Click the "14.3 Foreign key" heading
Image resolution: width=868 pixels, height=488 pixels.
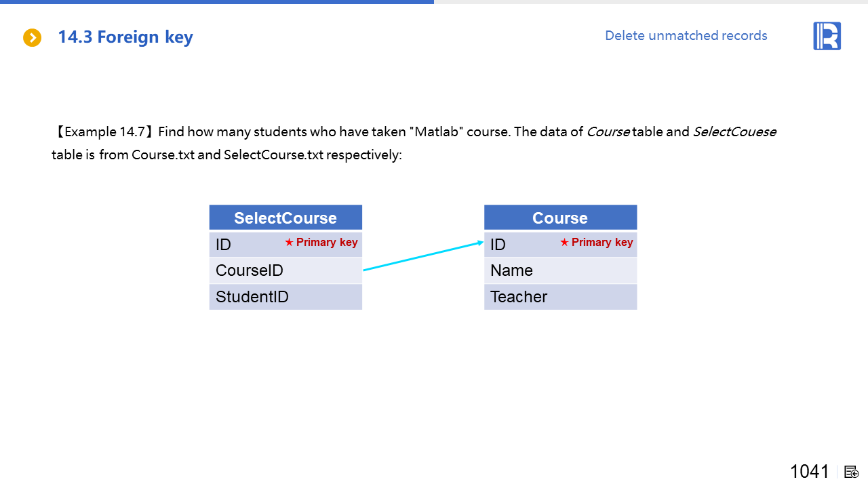pyautogui.click(x=125, y=37)
